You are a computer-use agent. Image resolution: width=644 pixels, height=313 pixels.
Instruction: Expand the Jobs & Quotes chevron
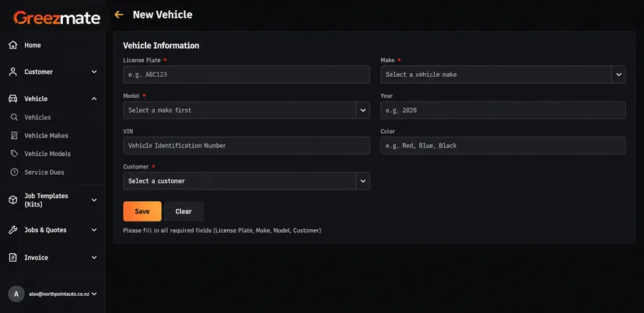[x=94, y=230]
